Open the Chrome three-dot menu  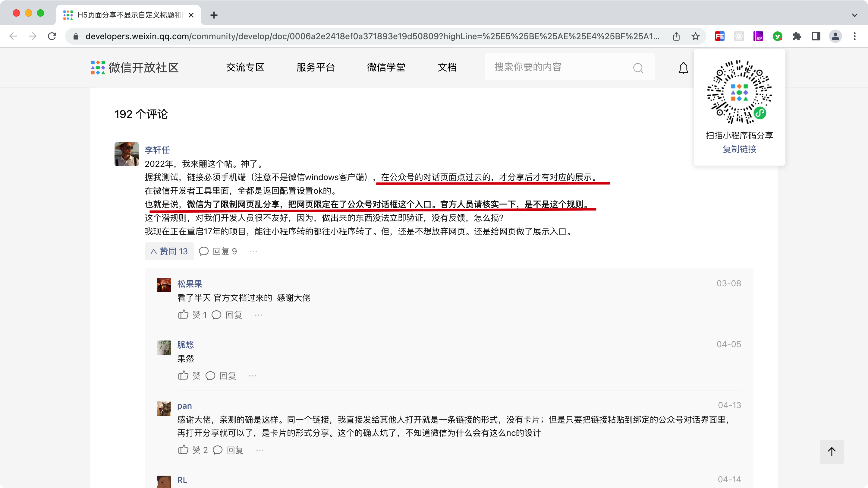pos(854,36)
